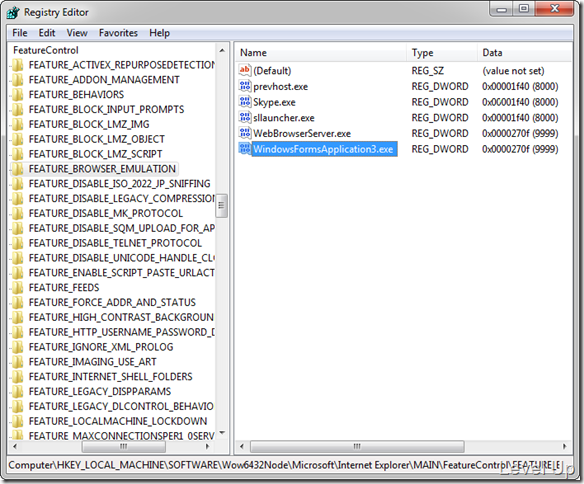Image resolution: width=584 pixels, height=484 pixels.
Task: Open the File menu
Action: [x=19, y=33]
